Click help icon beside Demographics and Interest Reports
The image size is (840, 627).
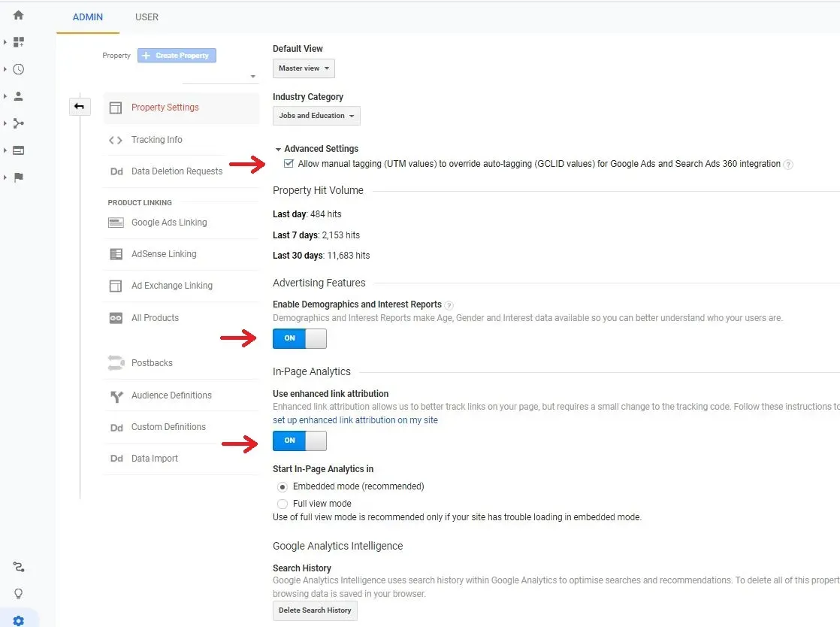[449, 305]
